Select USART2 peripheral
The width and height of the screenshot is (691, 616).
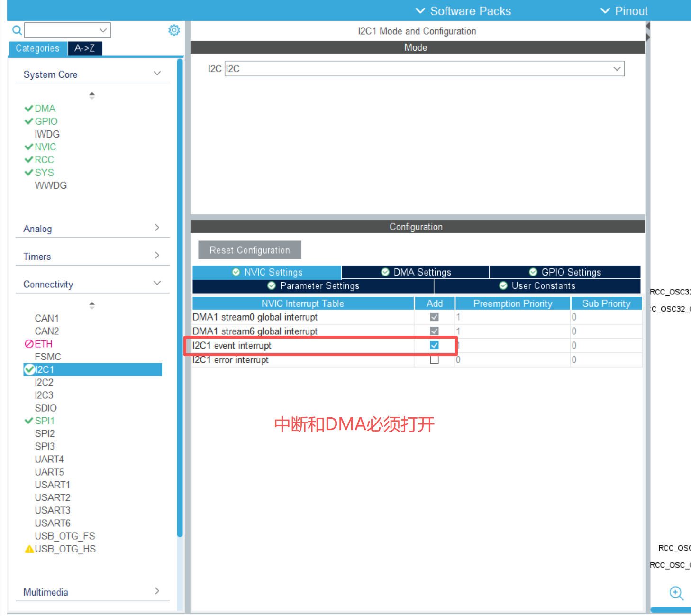click(52, 497)
